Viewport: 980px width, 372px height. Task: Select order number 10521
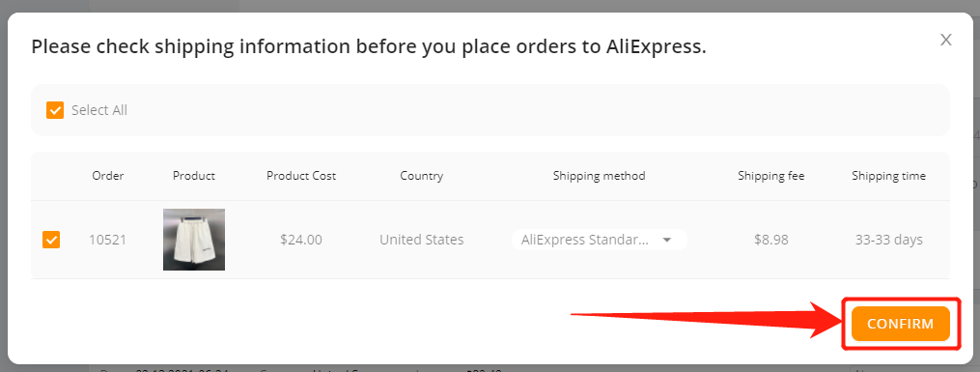coord(107,240)
